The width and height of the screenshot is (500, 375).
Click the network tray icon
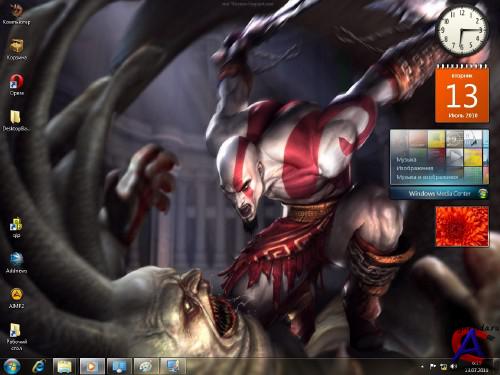point(443,367)
